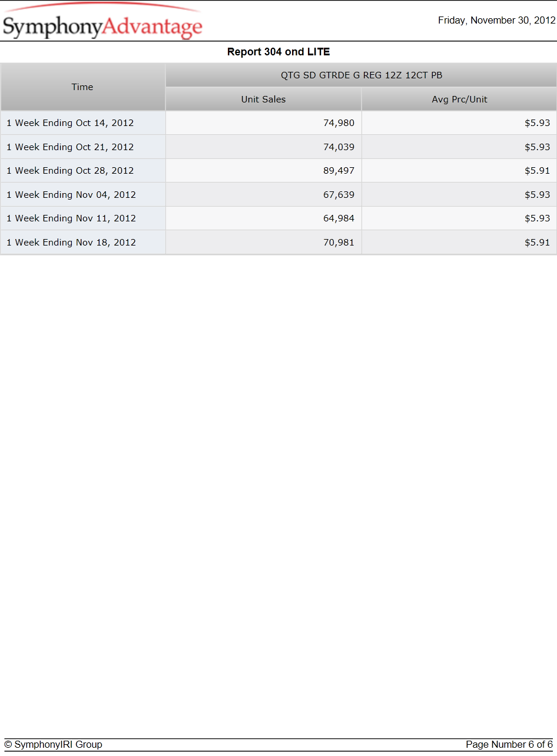The height and width of the screenshot is (756, 557).
Task: Click the 74,980 unit sales cell
Action: coord(263,123)
